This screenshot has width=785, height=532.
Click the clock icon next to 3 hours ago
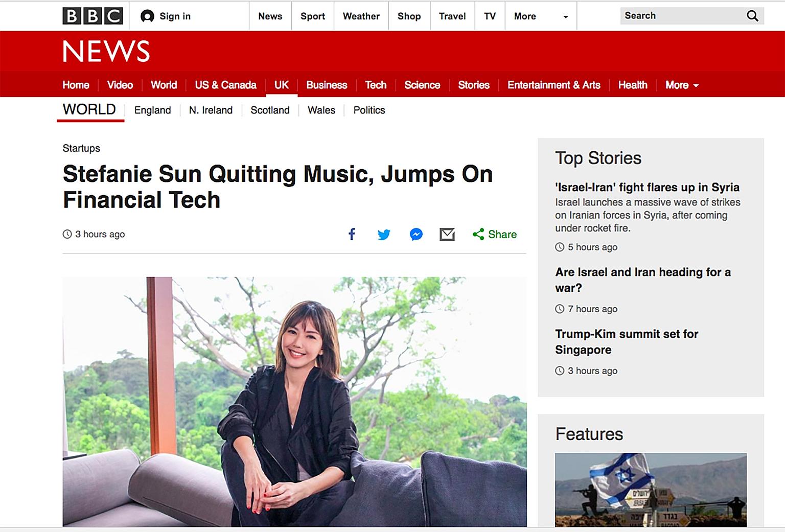click(67, 234)
